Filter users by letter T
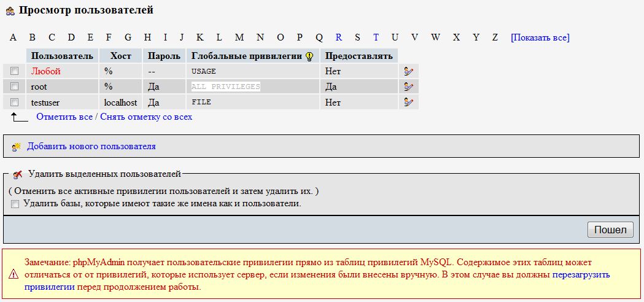 [x=376, y=37]
